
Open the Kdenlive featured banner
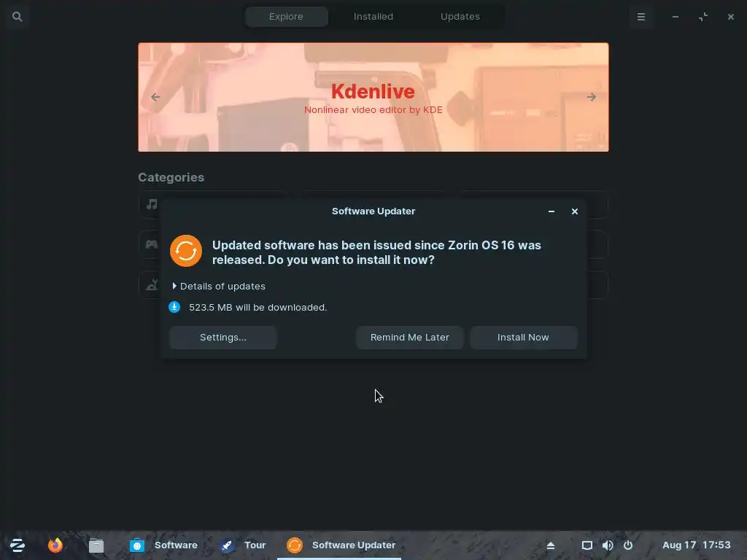coord(373,97)
